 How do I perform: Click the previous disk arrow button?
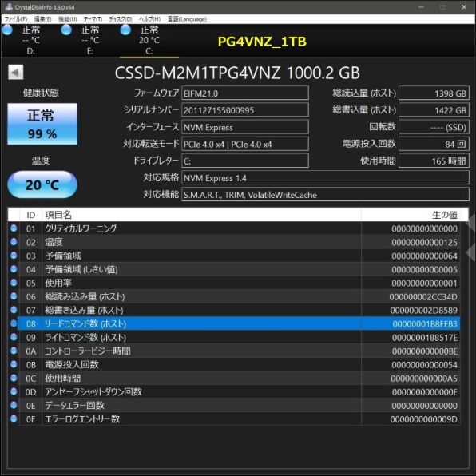coord(15,72)
